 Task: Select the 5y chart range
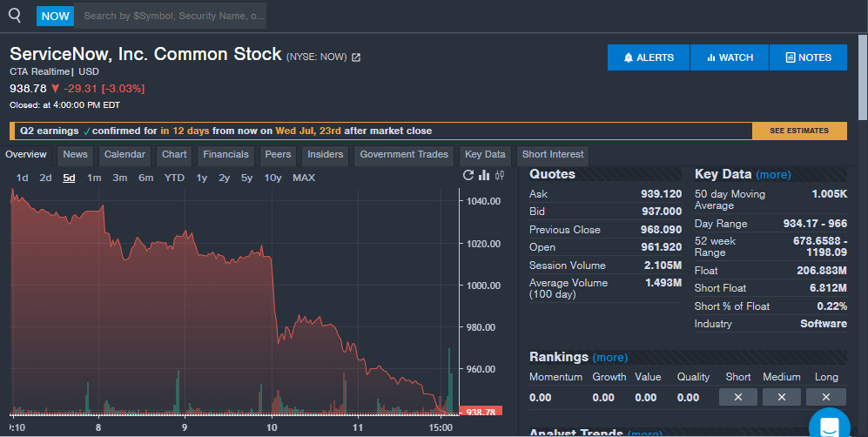tap(247, 178)
